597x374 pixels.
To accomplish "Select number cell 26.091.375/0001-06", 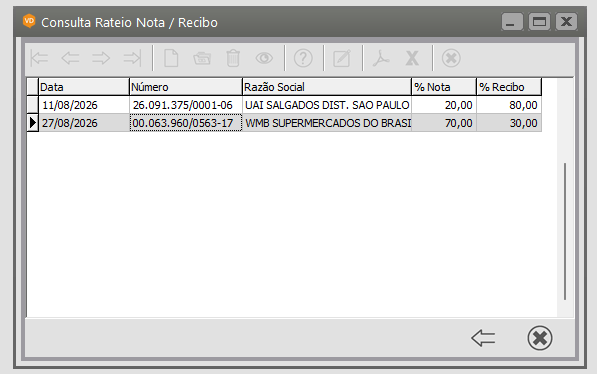I will (186, 105).
